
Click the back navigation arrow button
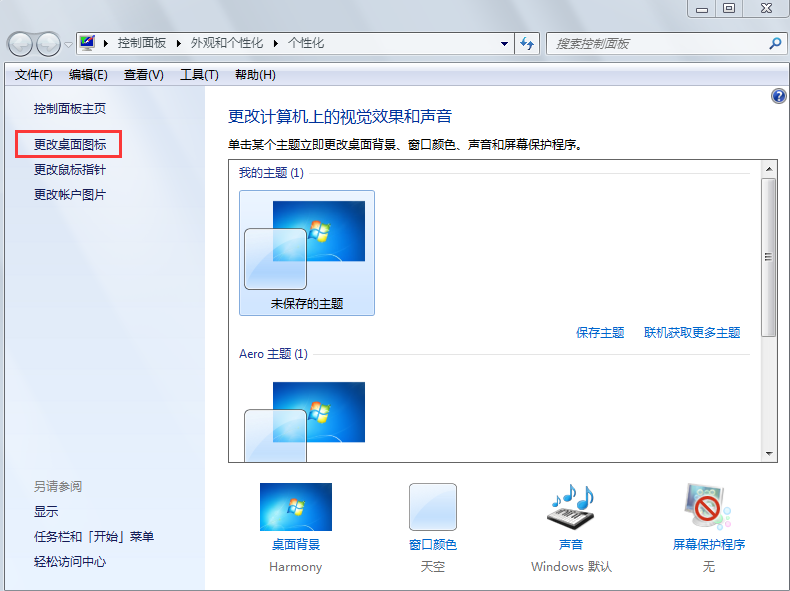pos(21,44)
